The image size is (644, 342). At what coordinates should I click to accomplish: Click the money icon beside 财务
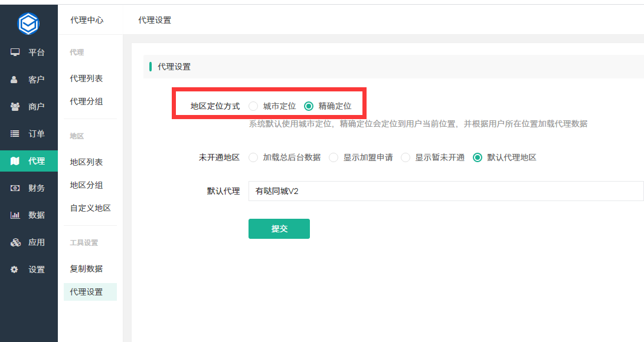[15, 188]
